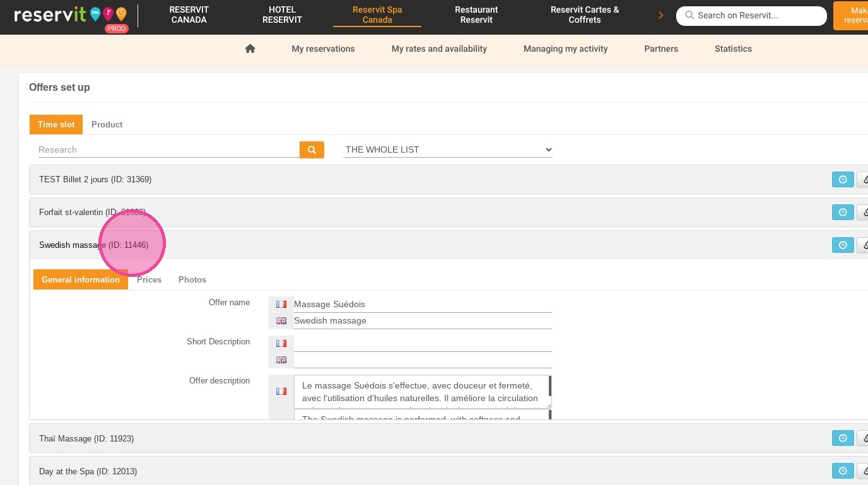Screen dimensions: 868x485
Task: Click French flag beside Massage Suédois name
Action: 281,304
